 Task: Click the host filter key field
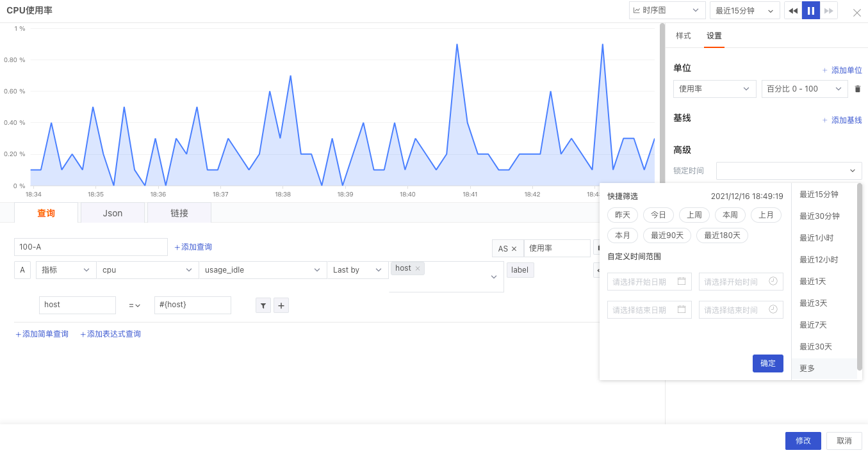(78, 305)
